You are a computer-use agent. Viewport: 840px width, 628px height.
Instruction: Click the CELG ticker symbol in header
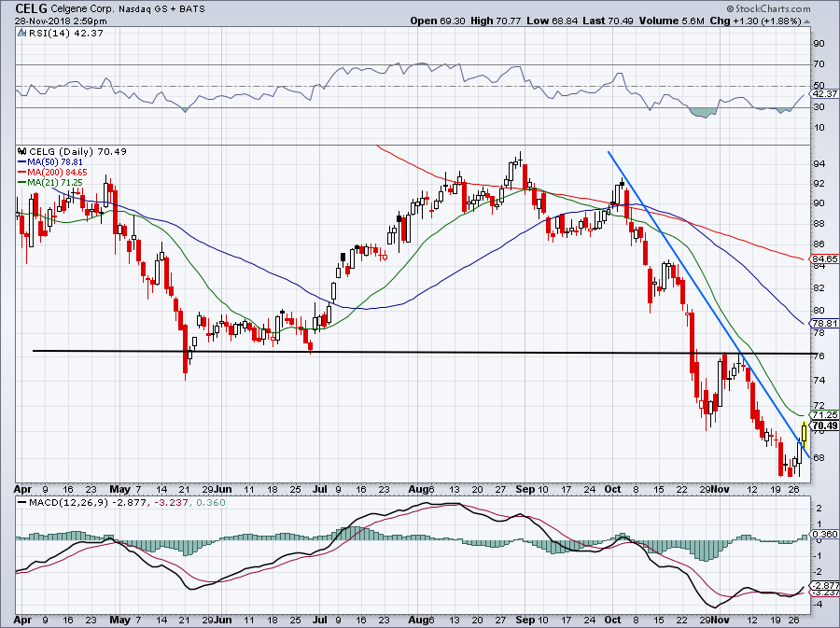pos(31,8)
